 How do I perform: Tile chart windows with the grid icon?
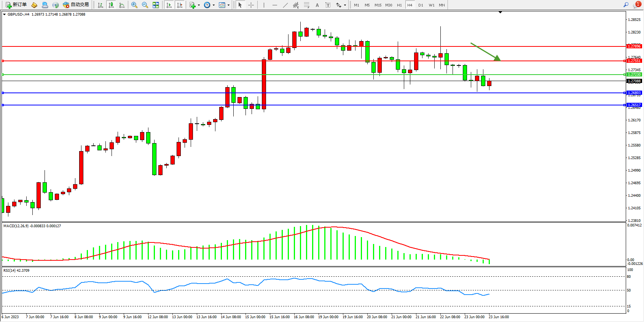156,5
